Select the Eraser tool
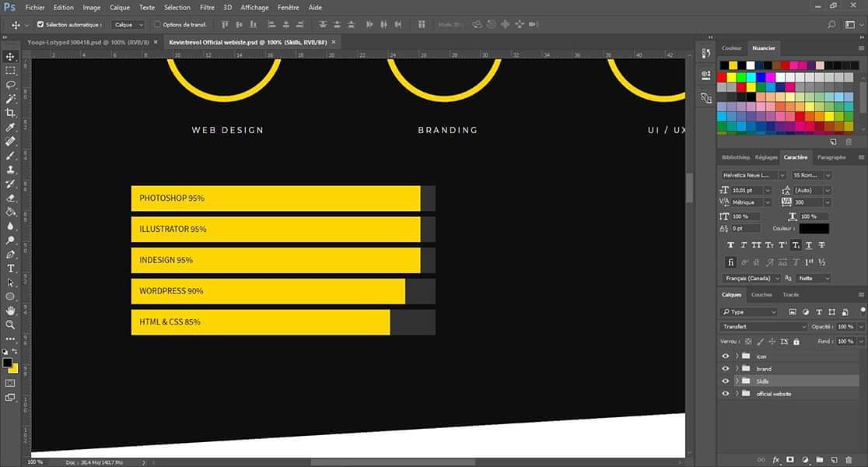This screenshot has width=868, height=467. (11, 198)
